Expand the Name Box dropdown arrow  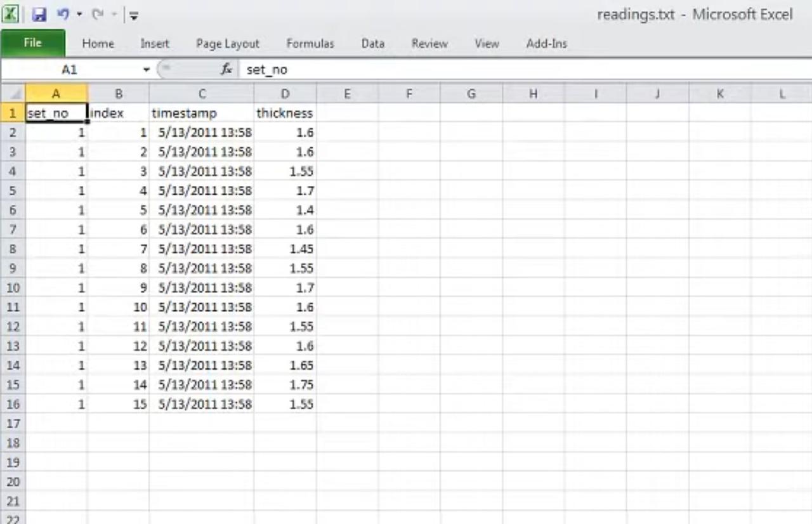pos(147,70)
